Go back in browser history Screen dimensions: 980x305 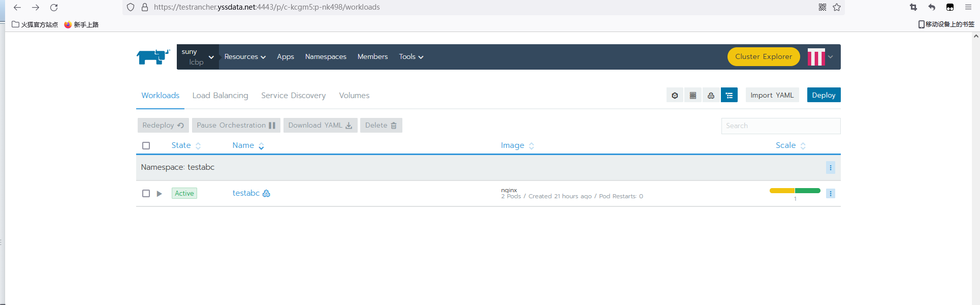[x=17, y=7]
